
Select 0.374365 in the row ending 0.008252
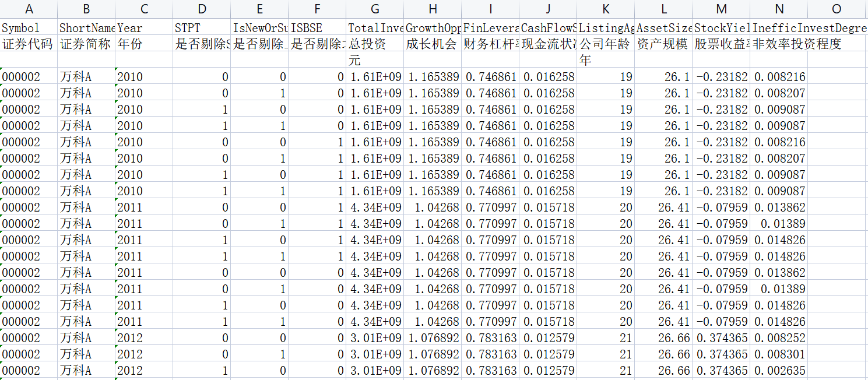click(x=722, y=338)
